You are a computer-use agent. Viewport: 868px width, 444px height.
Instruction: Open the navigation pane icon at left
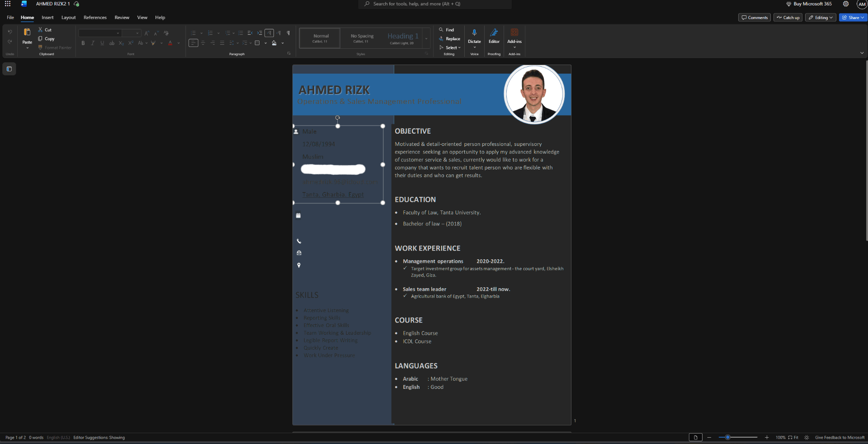coord(9,69)
